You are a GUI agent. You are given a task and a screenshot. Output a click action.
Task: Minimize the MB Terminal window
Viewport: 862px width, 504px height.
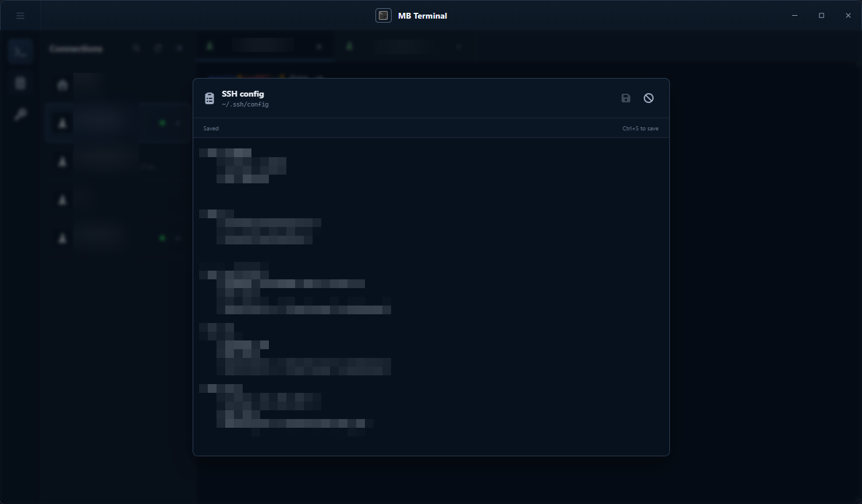[794, 16]
